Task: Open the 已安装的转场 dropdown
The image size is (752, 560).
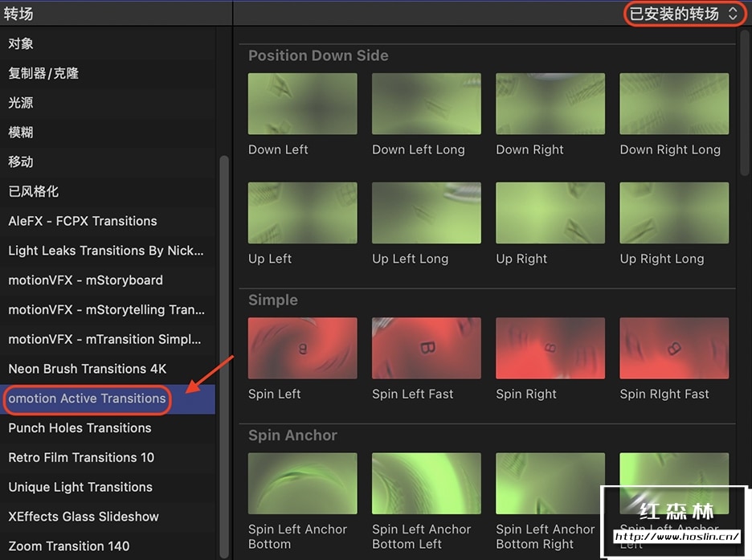Action: (684, 14)
